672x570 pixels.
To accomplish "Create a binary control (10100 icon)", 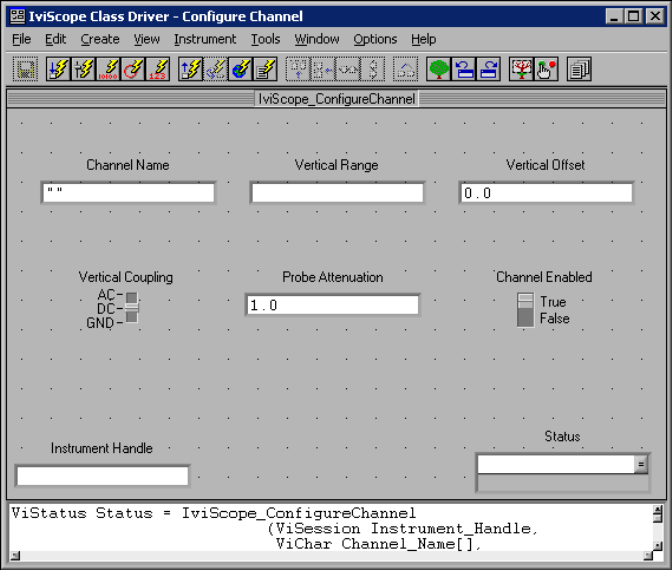I will [108, 69].
